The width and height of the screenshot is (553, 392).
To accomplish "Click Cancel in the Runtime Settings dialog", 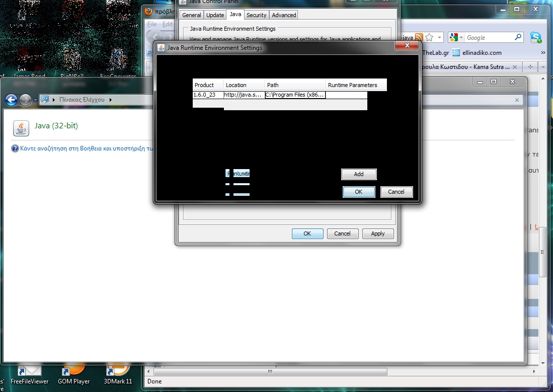I will coord(396,192).
